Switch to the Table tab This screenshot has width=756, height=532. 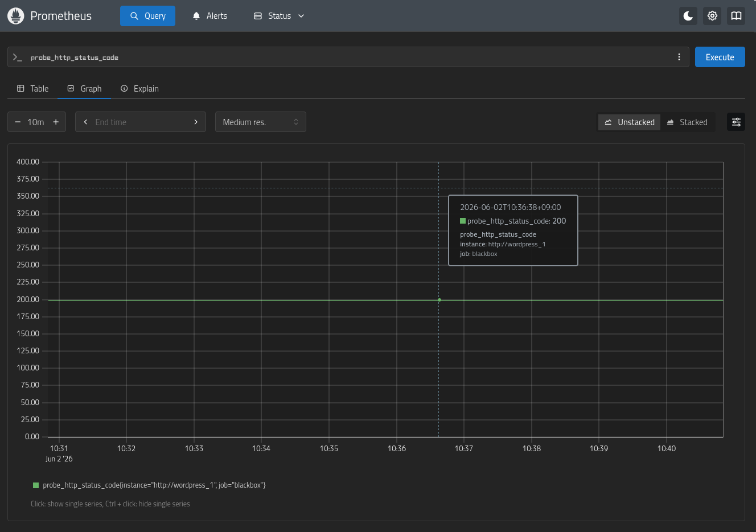pos(32,89)
